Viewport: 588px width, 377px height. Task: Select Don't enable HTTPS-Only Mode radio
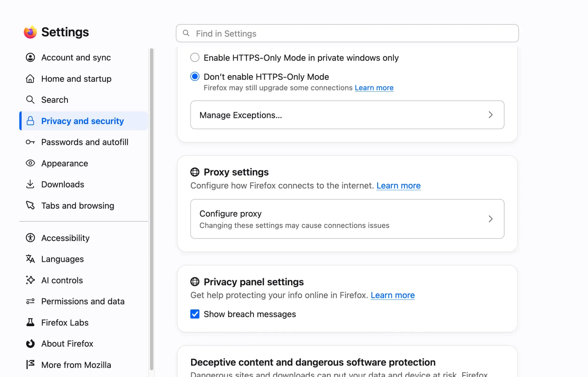pos(195,77)
